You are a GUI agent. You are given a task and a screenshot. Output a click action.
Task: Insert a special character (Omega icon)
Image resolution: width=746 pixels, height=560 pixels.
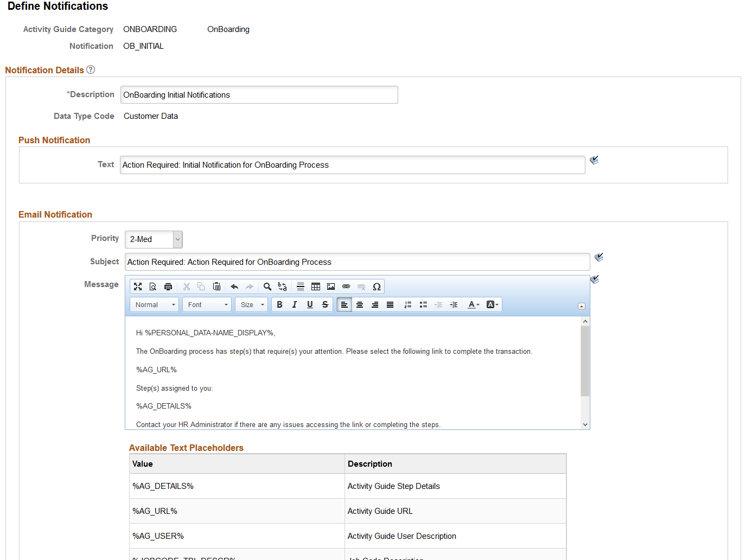[377, 287]
